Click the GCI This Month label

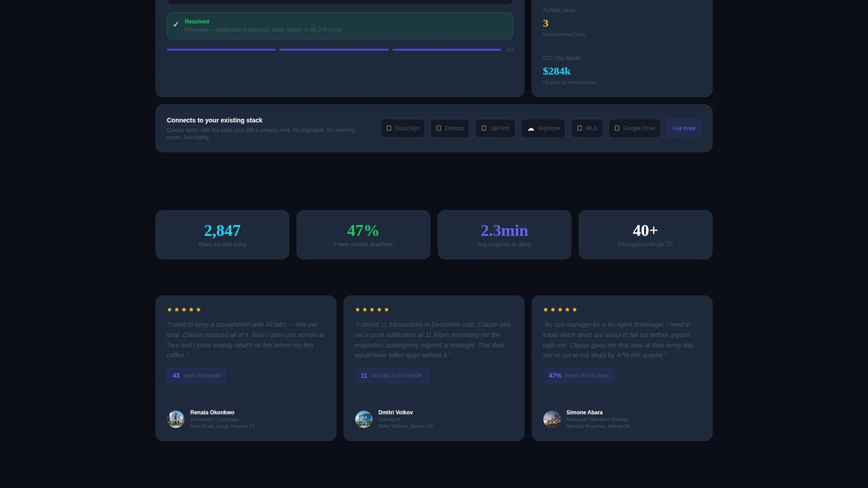click(562, 58)
